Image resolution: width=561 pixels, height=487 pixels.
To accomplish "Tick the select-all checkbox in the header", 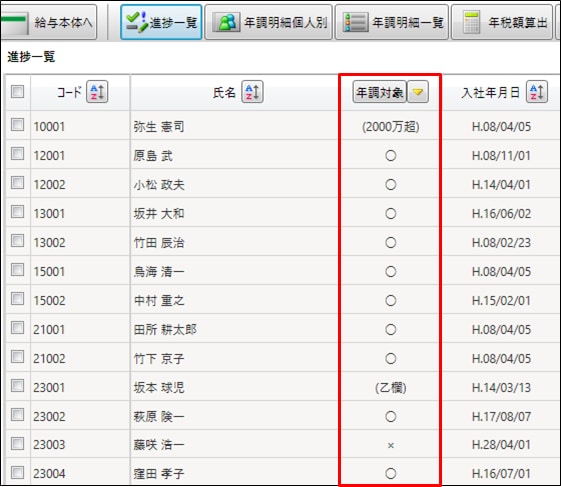I will pos(17,92).
